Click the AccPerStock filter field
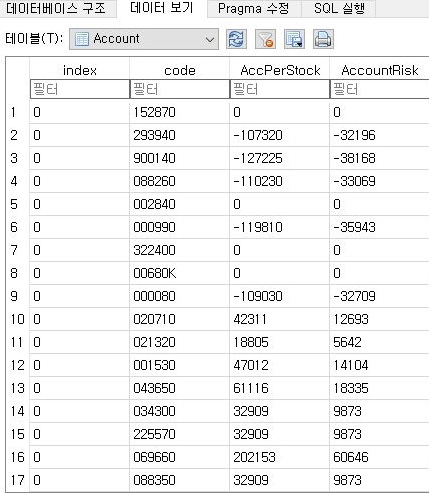Viewport: 429px width, 493px height. pyautogui.click(x=280, y=89)
